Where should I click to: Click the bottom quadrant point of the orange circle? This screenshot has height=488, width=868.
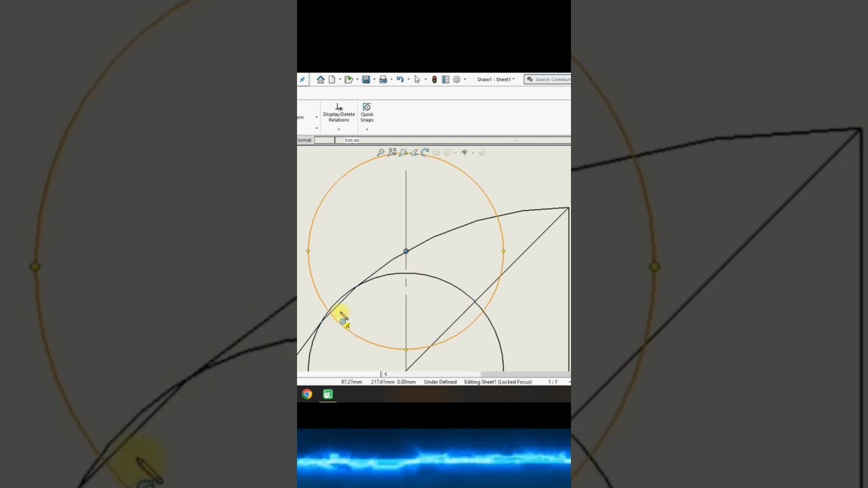(406, 349)
